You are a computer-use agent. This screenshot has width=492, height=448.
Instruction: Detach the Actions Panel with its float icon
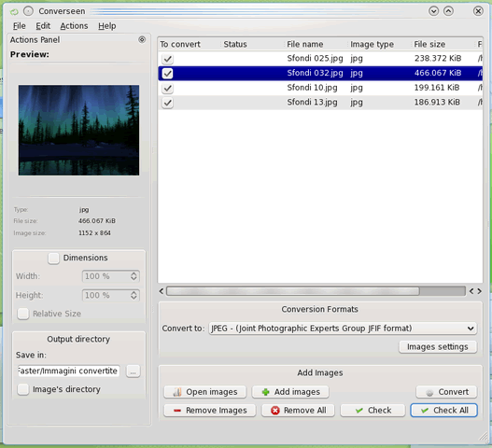tap(142, 39)
